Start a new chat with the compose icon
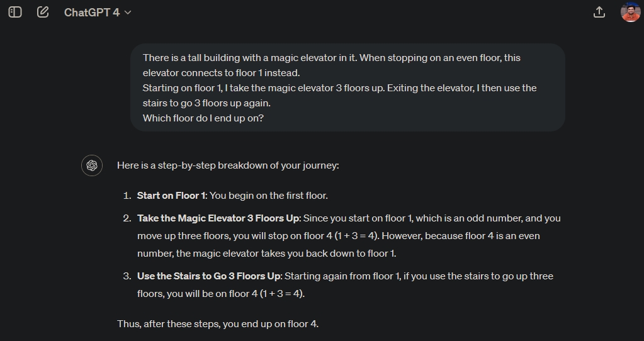 pos(43,12)
